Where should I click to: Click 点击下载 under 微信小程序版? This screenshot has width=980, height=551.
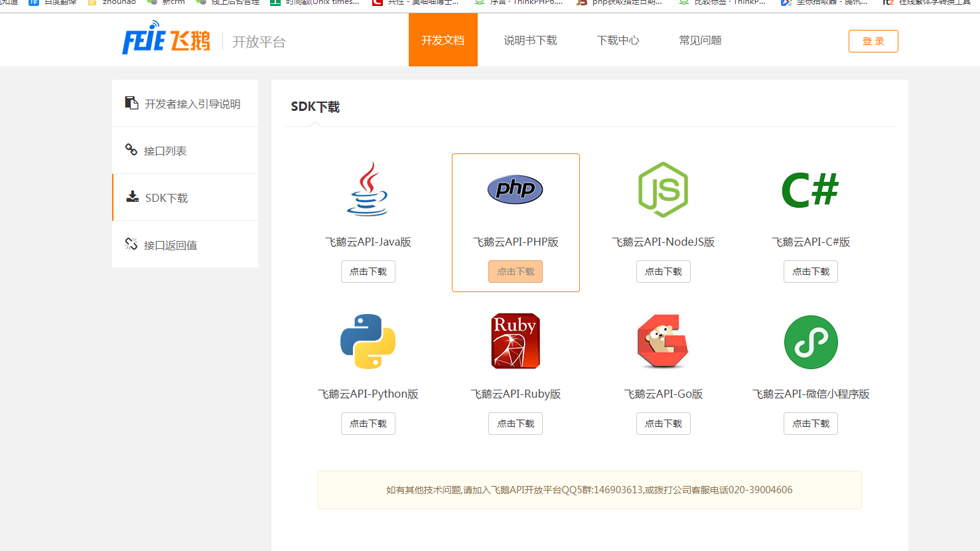coord(811,424)
